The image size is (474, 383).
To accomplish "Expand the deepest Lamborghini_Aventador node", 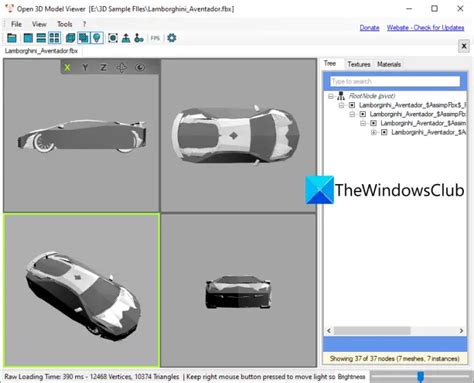I will point(374,132).
